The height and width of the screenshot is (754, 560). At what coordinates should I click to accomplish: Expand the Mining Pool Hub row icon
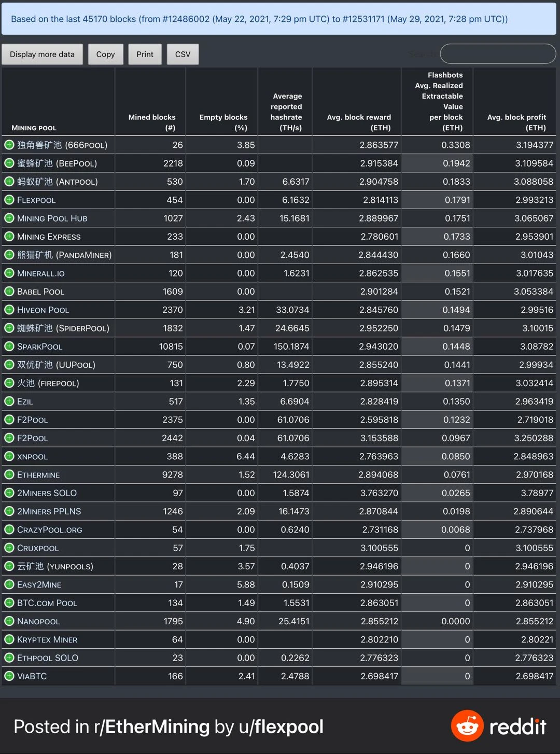(9, 218)
